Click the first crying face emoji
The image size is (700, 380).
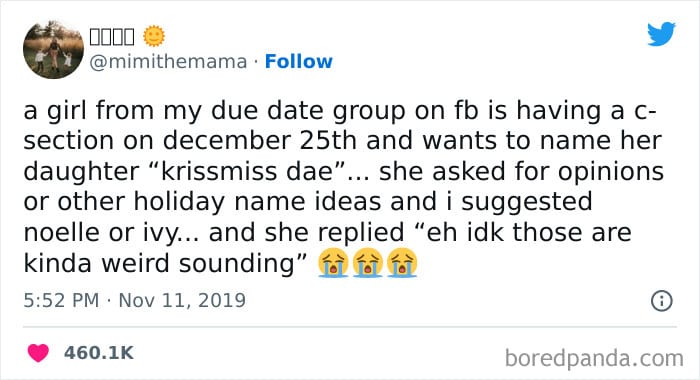point(333,263)
